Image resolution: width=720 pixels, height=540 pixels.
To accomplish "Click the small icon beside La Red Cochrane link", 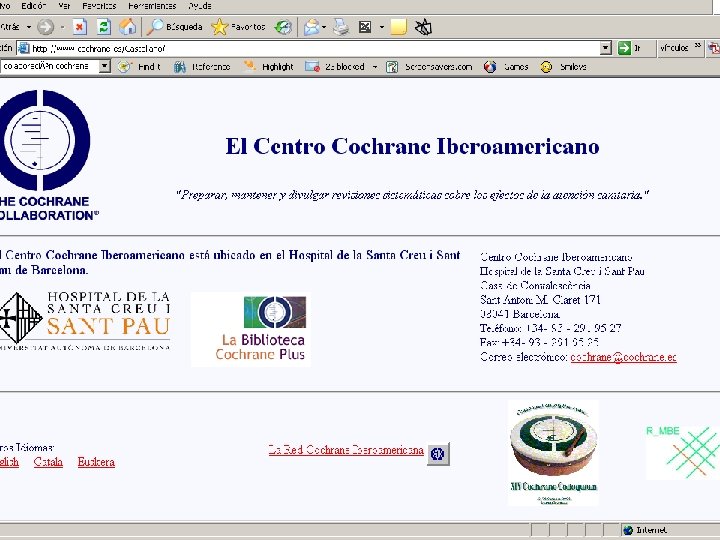I will pos(438,454).
